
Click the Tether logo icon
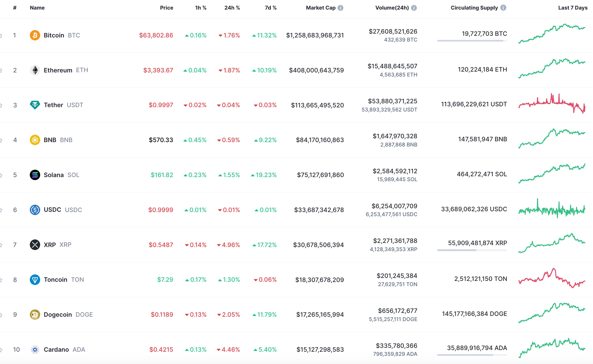35,105
